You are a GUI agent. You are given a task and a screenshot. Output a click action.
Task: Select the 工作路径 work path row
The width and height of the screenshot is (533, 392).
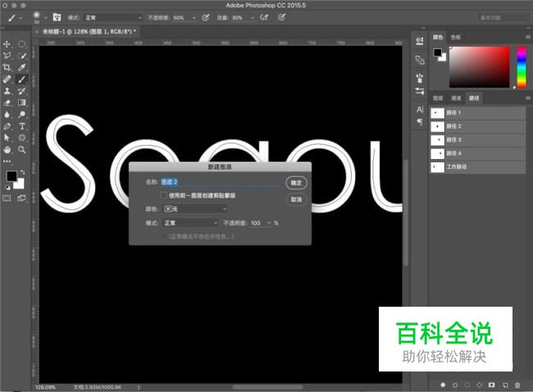click(x=477, y=167)
